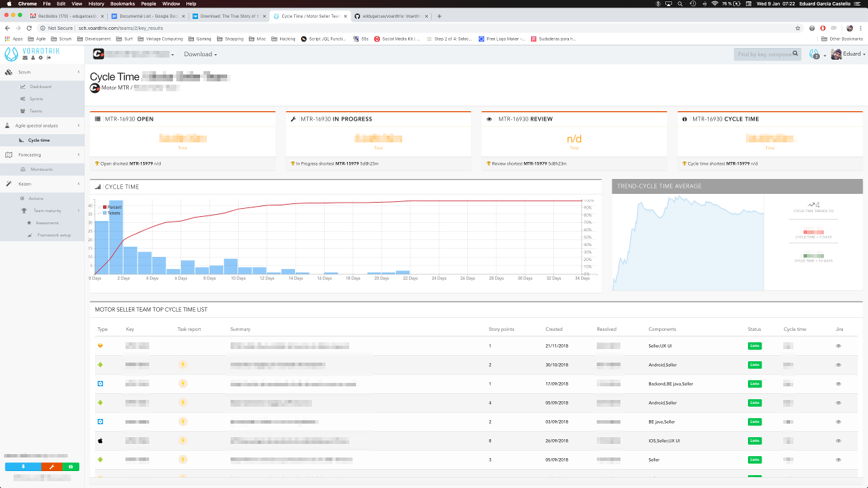Viewport: 868px width, 488px height.
Task: View Jira eye for 30/10/2018 row
Action: pos(838,365)
